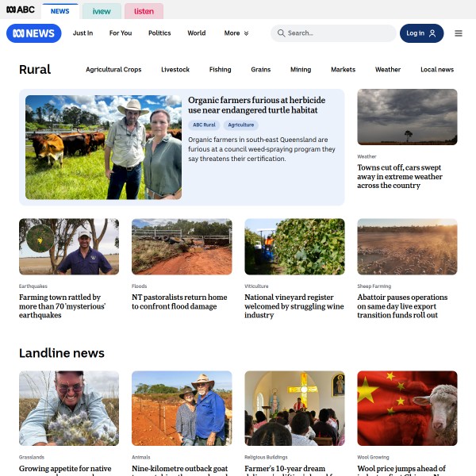Select the ABC Rural tag

tap(204, 125)
